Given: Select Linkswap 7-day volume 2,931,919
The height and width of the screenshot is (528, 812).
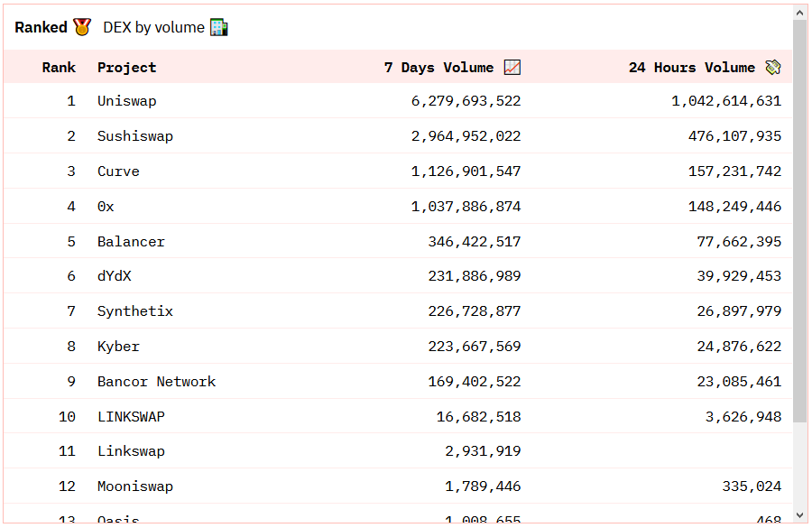Looking at the screenshot, I should point(483,451).
